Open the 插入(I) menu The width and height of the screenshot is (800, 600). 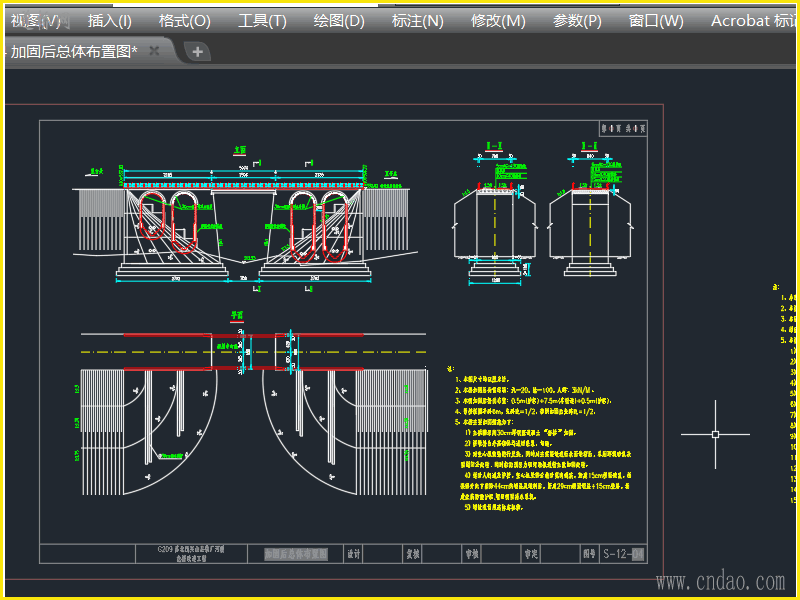pos(109,20)
